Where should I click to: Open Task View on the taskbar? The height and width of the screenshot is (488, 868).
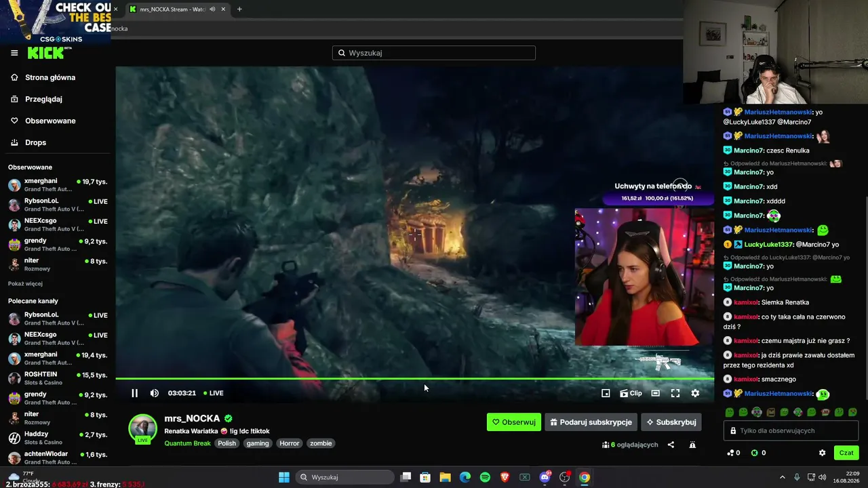406,477
